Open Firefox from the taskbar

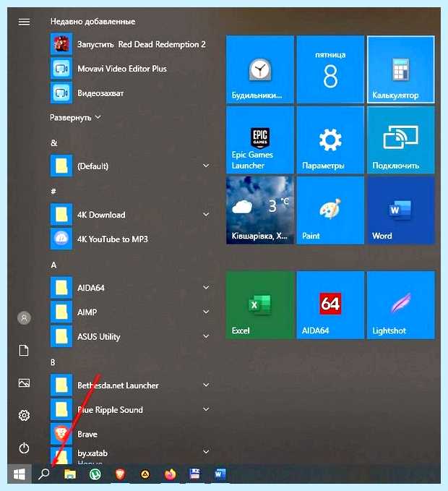tap(170, 474)
